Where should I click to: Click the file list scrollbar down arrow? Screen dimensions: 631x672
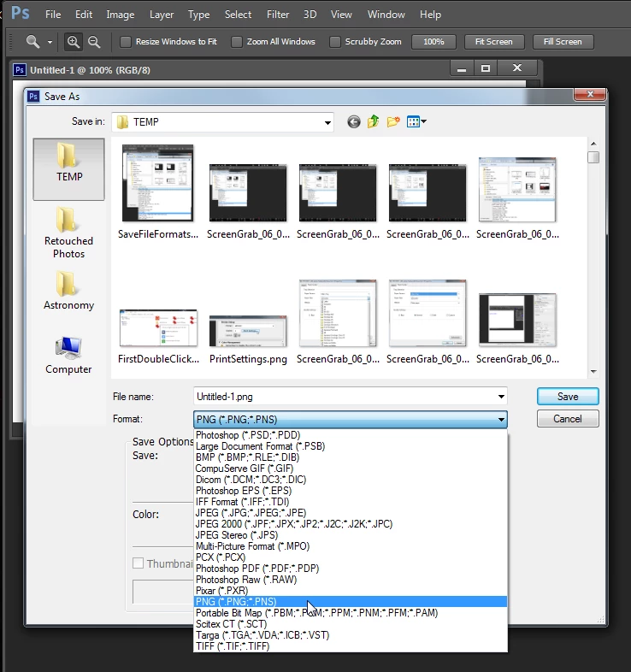(593, 371)
